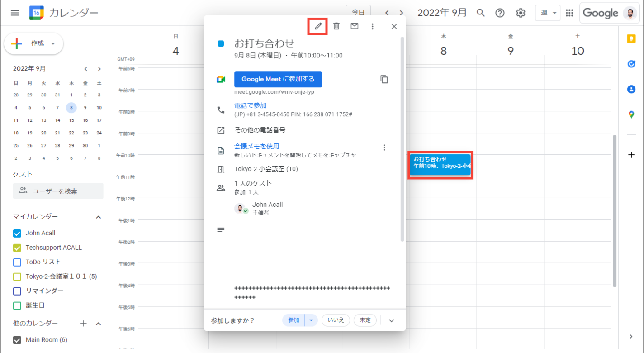Go to the previous week
The height and width of the screenshot is (353, 644).
click(x=387, y=13)
